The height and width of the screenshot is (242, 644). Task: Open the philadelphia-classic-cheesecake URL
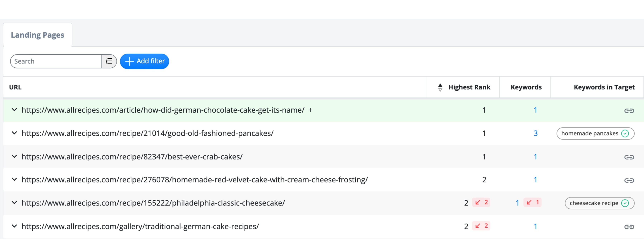[x=153, y=203]
